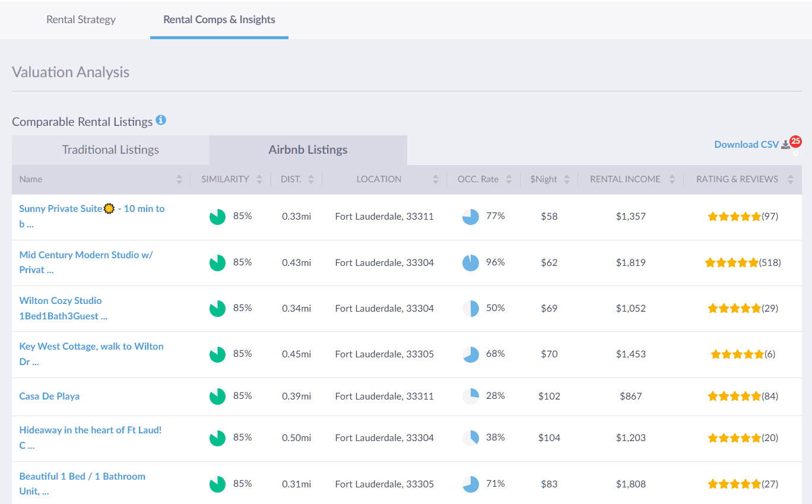
Task: Click the info icon beside Comparable Rental Listings
Action: coord(161,120)
